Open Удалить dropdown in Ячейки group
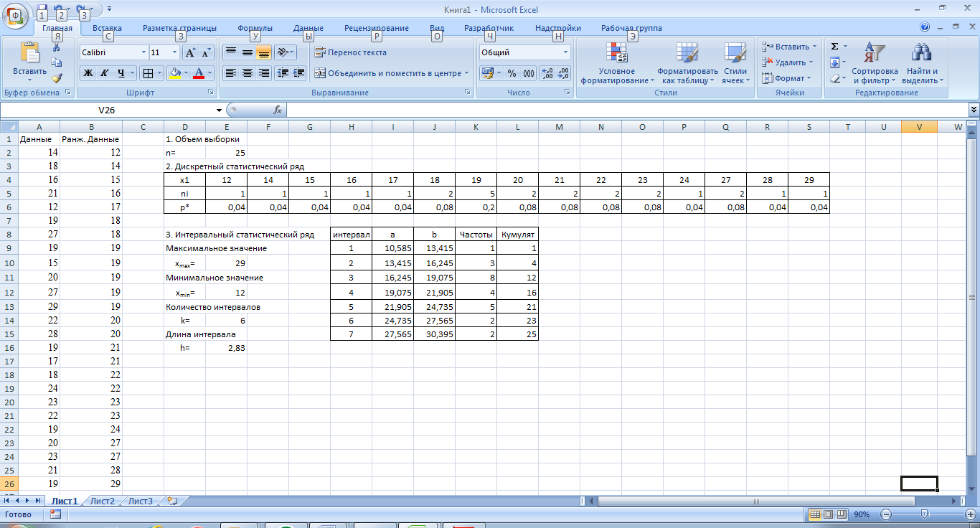Image resolution: width=980 pixels, height=528 pixels. (x=788, y=62)
